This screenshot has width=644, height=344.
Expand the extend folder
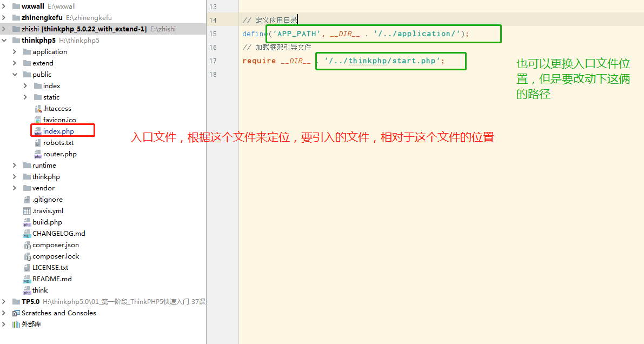[15, 63]
